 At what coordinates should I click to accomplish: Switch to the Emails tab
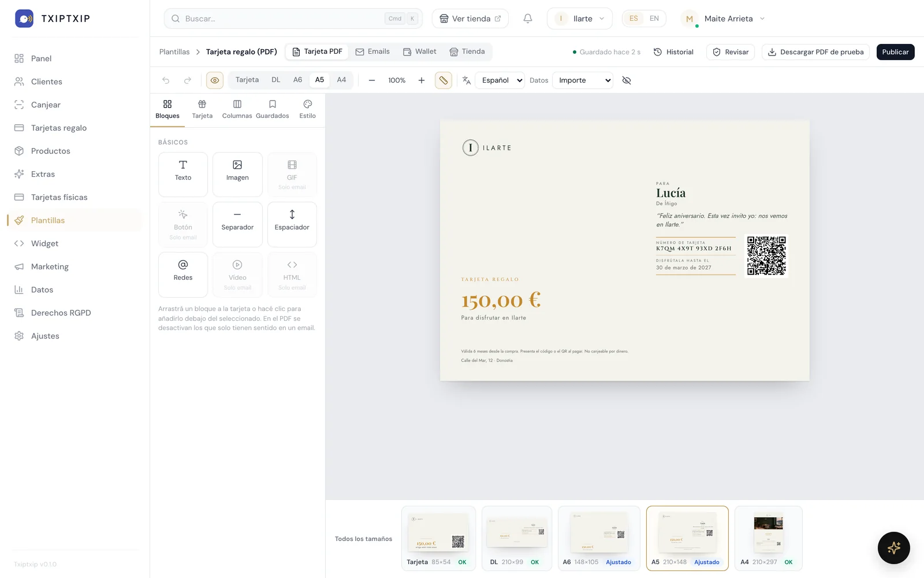click(372, 51)
